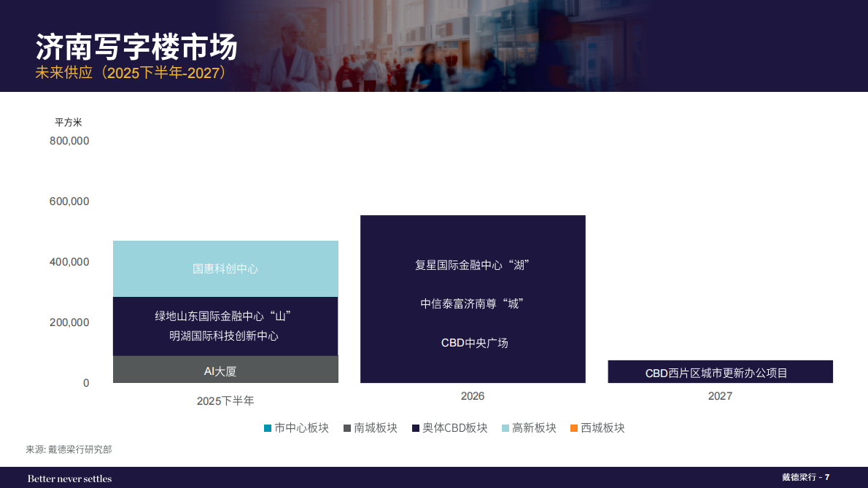Click the title 济南写字楼市场
The image size is (868, 488).
click(136, 47)
